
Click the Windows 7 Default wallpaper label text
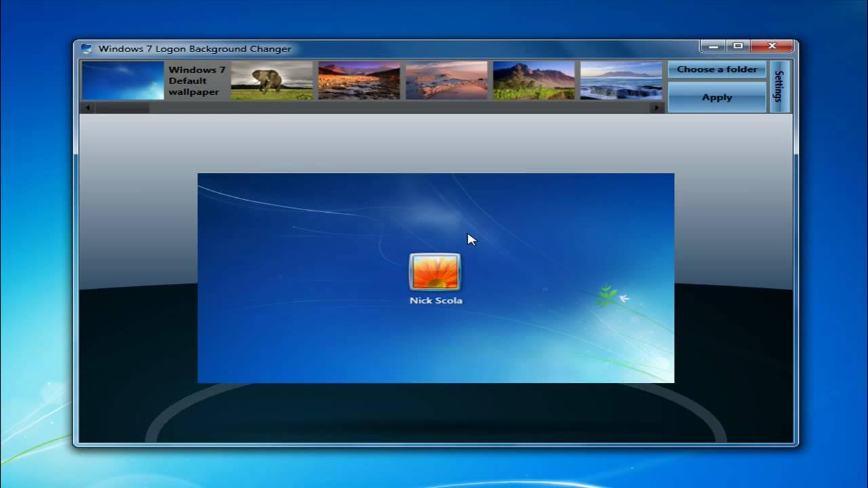(x=197, y=81)
